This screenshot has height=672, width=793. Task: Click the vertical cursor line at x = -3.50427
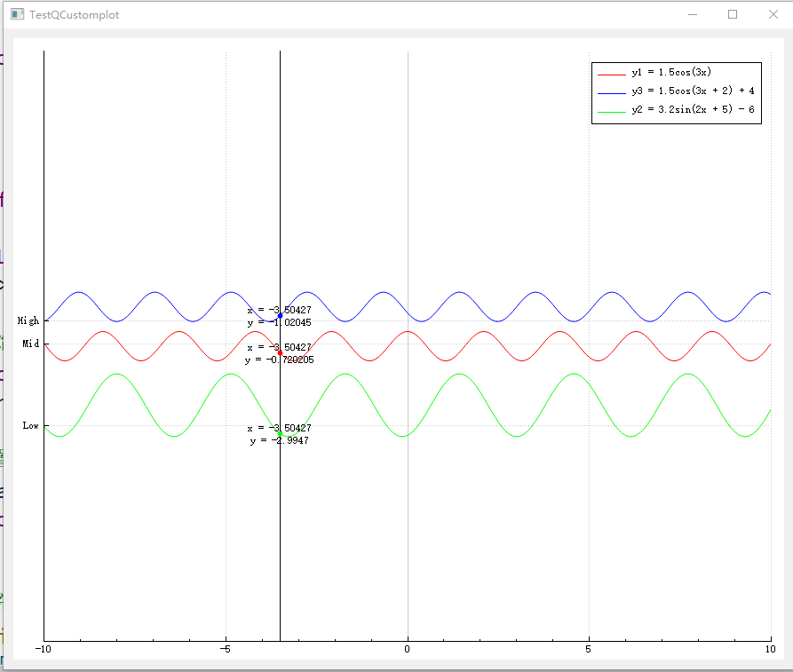(280, 533)
